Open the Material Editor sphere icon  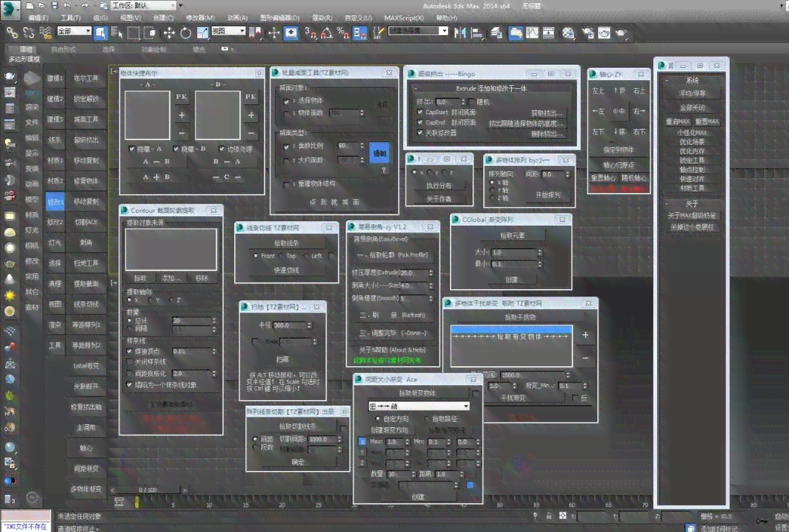[x=568, y=32]
